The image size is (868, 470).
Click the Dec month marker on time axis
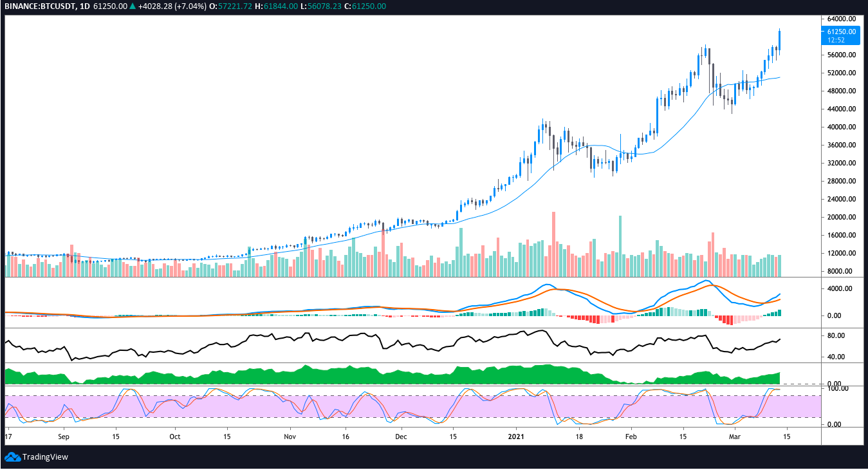point(401,436)
